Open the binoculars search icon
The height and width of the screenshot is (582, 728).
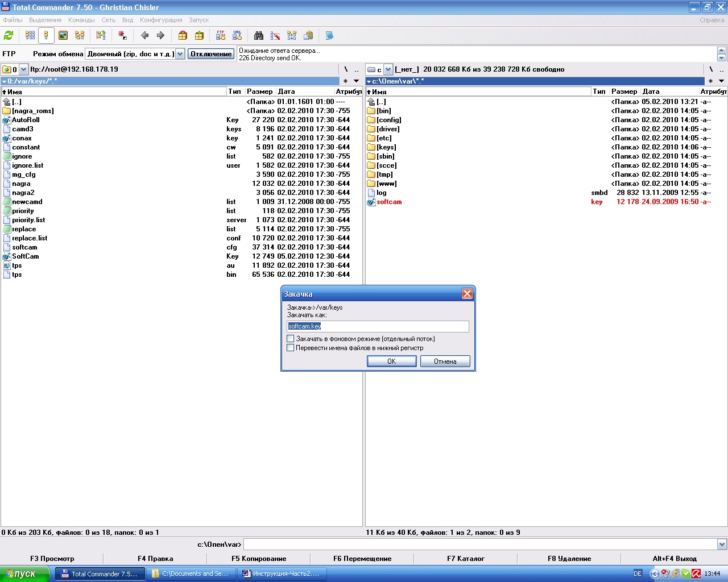[259, 35]
